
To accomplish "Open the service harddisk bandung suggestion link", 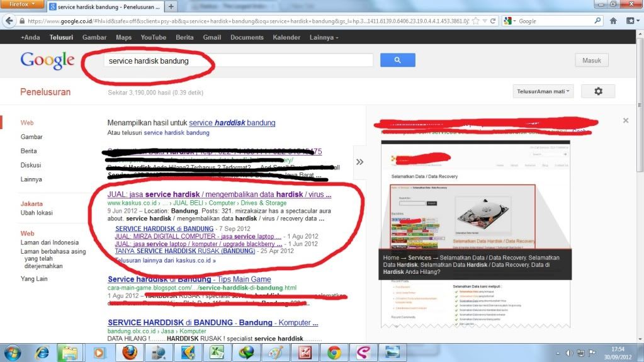I will coord(232,122).
